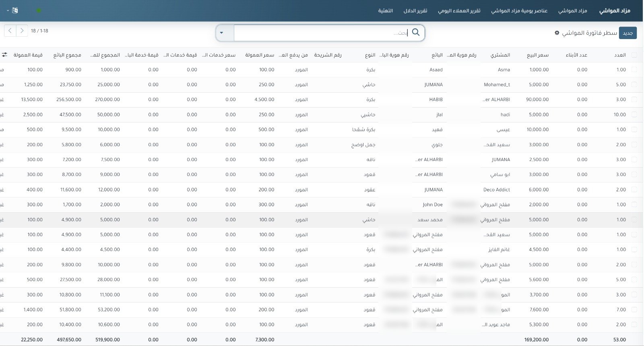This screenshot has width=644, height=346.
Task: Click the seller cell jlal
Action: pos(440,115)
